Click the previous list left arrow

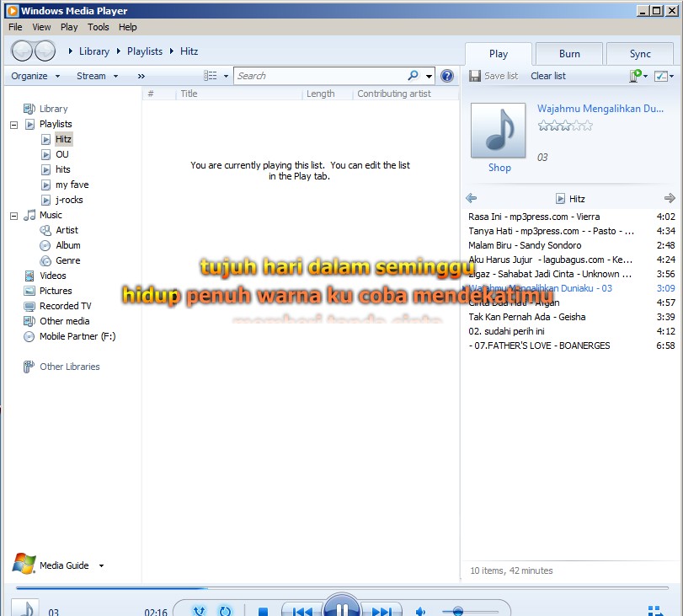click(471, 198)
